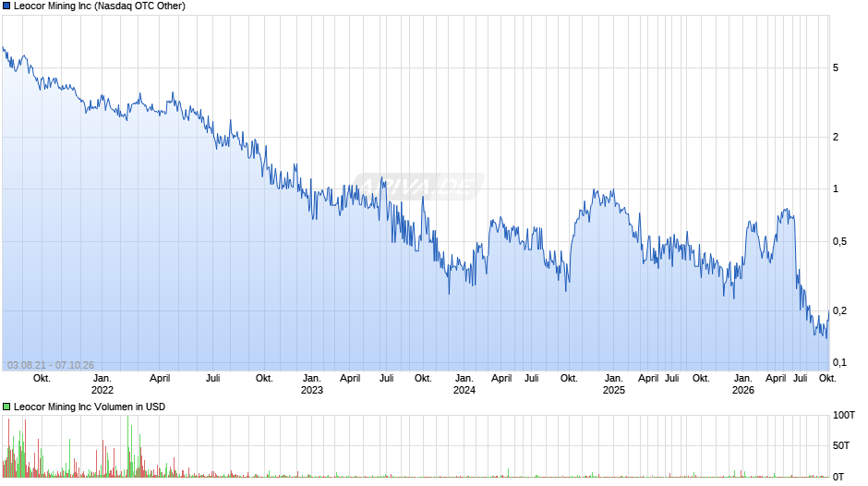Click the 'April' label directly after 'Jan. 2022'
The height and width of the screenshot is (486, 868).
pyautogui.click(x=160, y=379)
